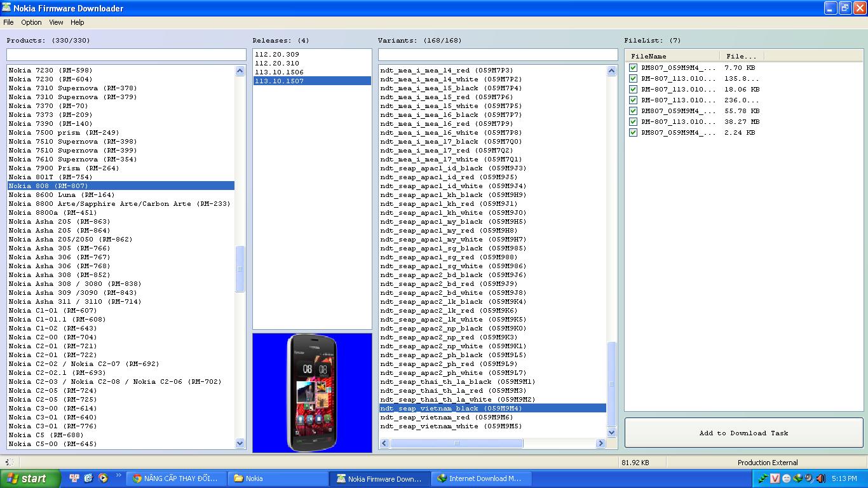Click the Variants search input field
The height and width of the screenshot is (488, 868).
[x=498, y=55]
